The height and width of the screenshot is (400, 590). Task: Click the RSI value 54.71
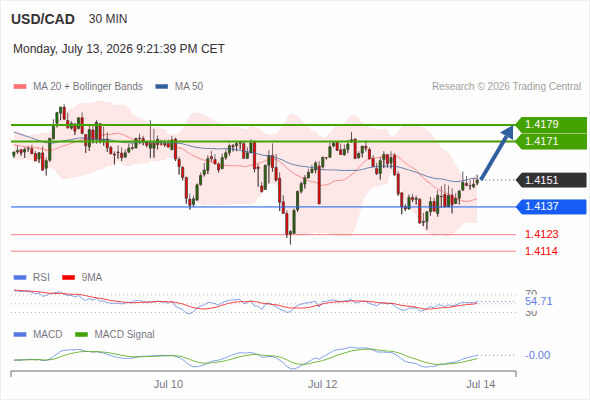tap(539, 301)
